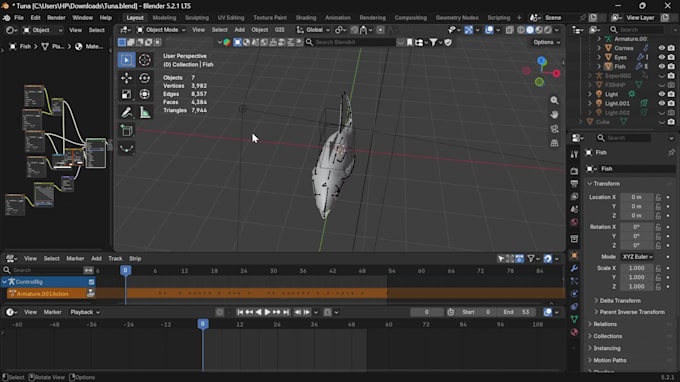Click the Play animation button
This screenshot has width=680, height=382.
tap(268, 312)
